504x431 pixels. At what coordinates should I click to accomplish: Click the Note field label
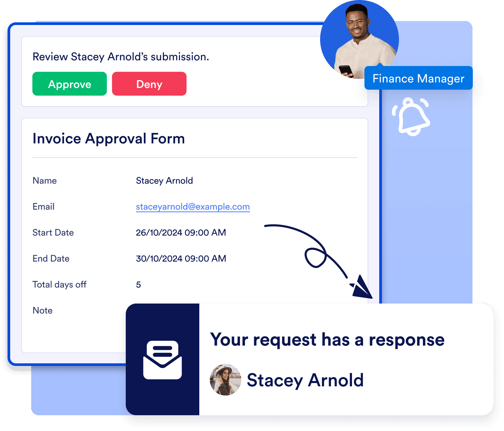[43, 310]
